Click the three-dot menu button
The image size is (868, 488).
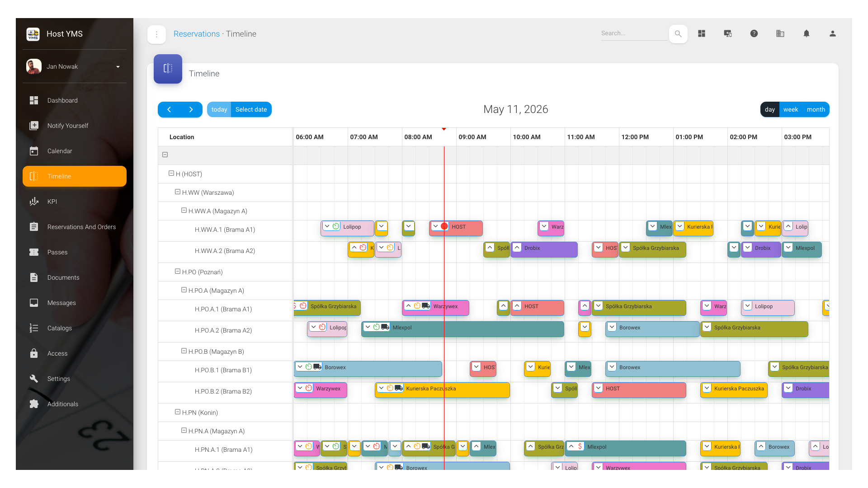(157, 34)
